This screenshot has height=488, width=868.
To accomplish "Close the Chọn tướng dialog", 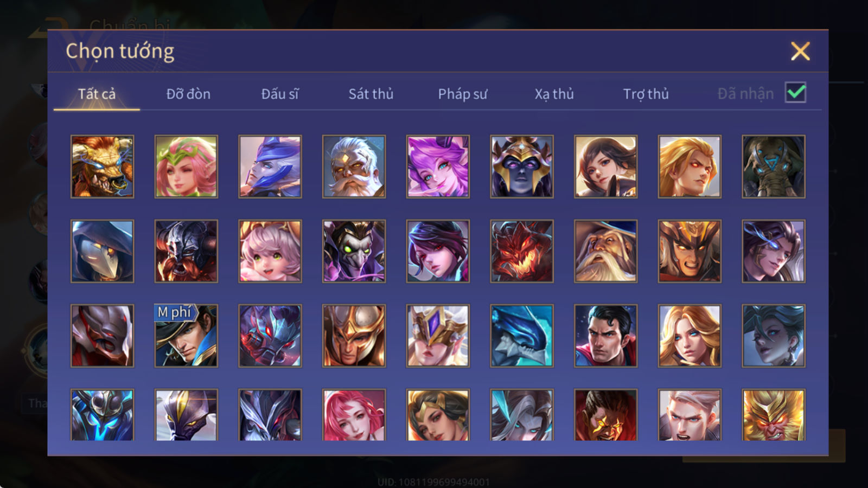I will click(800, 52).
